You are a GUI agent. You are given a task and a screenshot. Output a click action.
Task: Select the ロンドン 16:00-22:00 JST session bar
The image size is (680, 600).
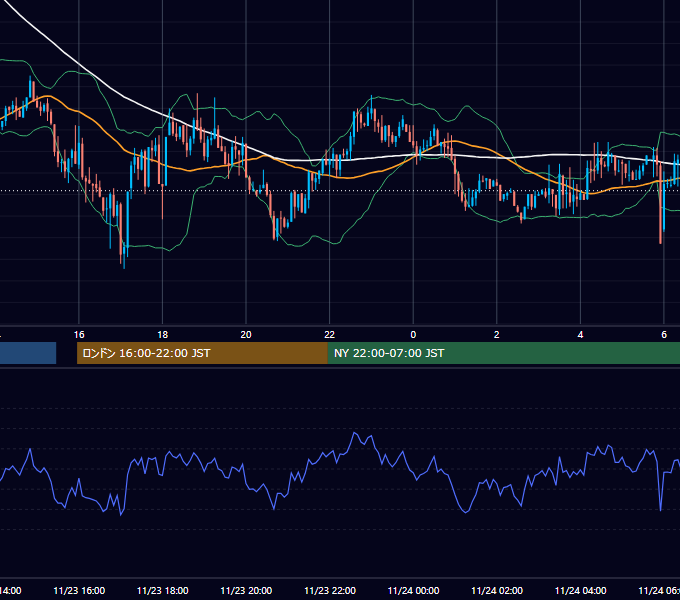pos(202,353)
